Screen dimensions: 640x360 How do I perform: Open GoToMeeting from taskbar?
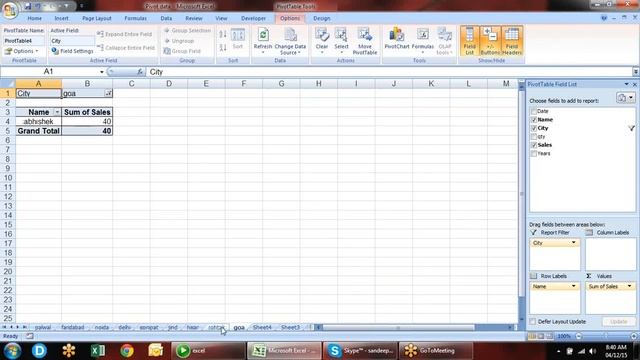click(x=436, y=351)
